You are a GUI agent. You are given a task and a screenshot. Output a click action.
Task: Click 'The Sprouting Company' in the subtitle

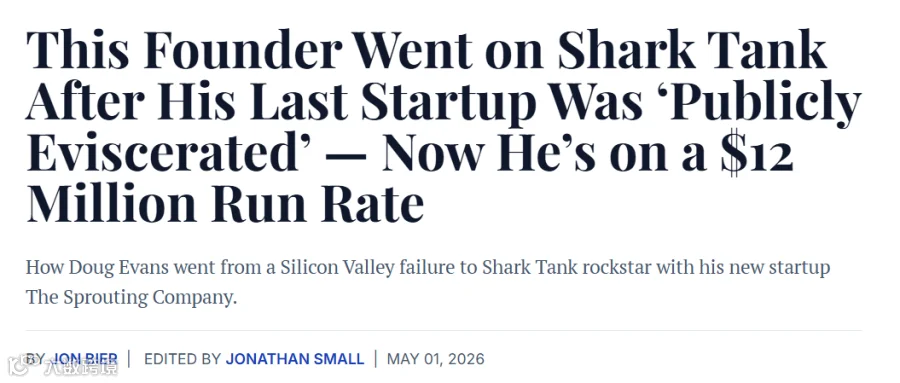click(x=129, y=298)
